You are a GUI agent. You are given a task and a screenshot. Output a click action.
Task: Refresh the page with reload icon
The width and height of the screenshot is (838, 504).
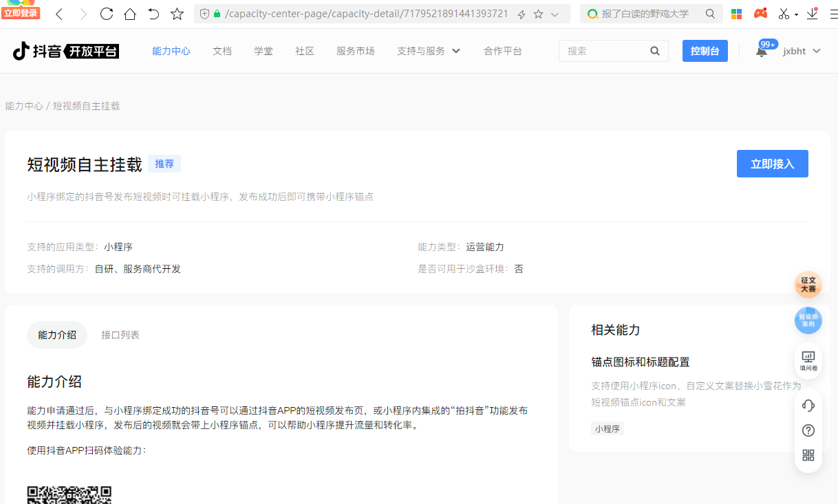point(106,14)
